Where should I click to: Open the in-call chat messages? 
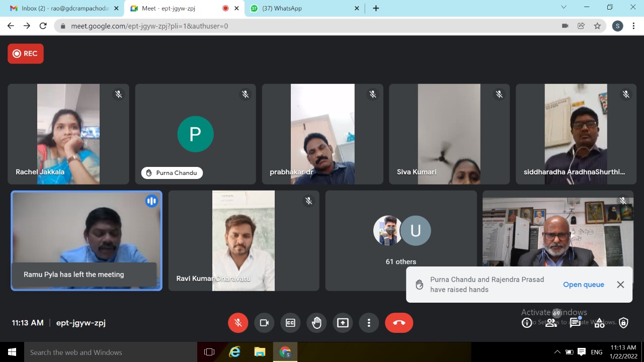pos(575,323)
